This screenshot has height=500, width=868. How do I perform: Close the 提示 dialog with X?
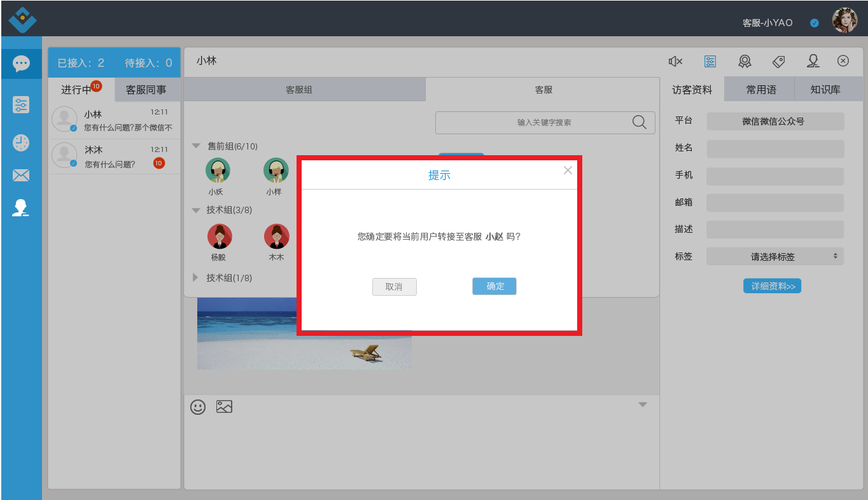[x=568, y=170]
